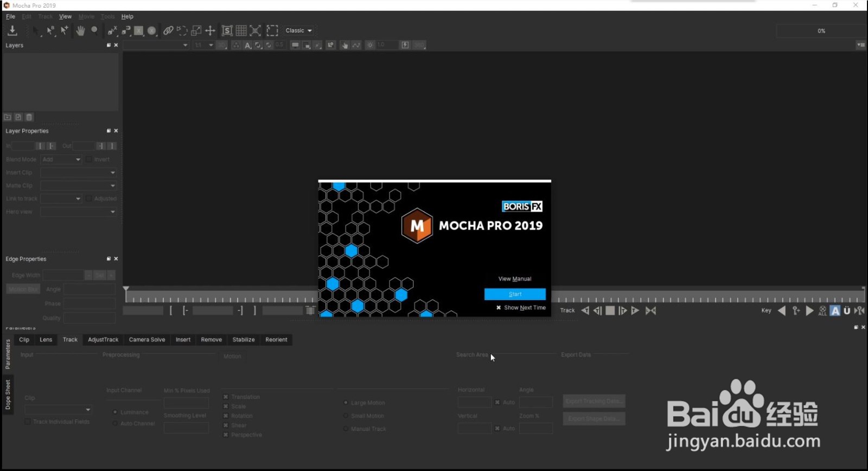This screenshot has height=471, width=868.
Task: Toggle the Scale motion checkbox
Action: [x=226, y=406]
